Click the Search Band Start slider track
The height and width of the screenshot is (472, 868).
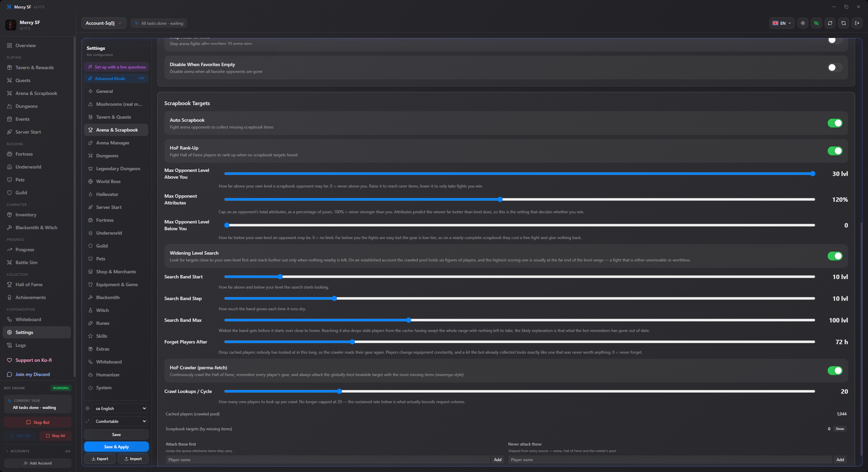click(520, 277)
